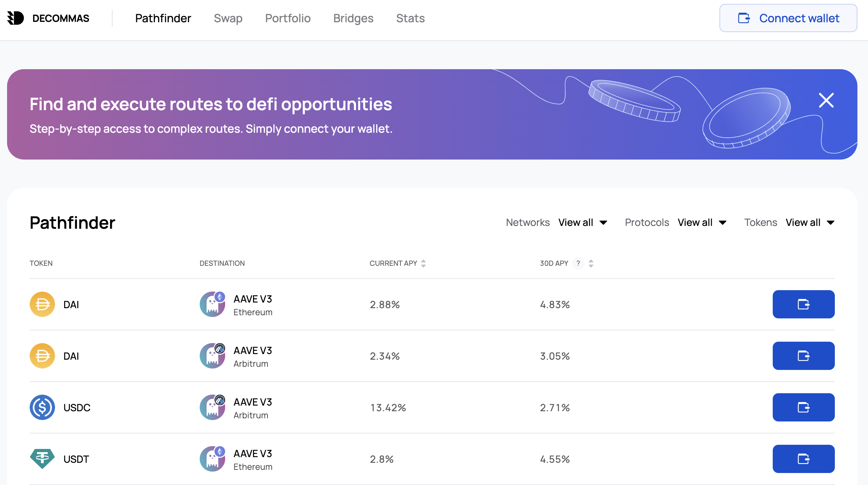
Task: Open the Stats tab
Action: point(410,18)
